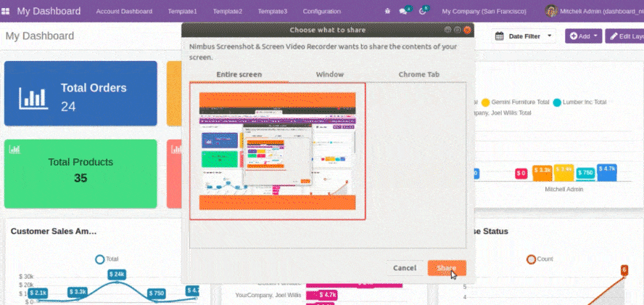
Task: Open the My Company (San Francisco) switcher
Action: click(x=484, y=12)
